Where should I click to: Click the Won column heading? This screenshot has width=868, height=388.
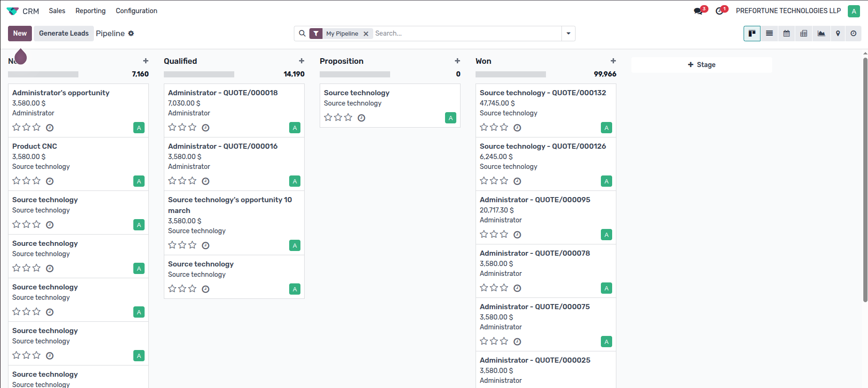[484, 61]
